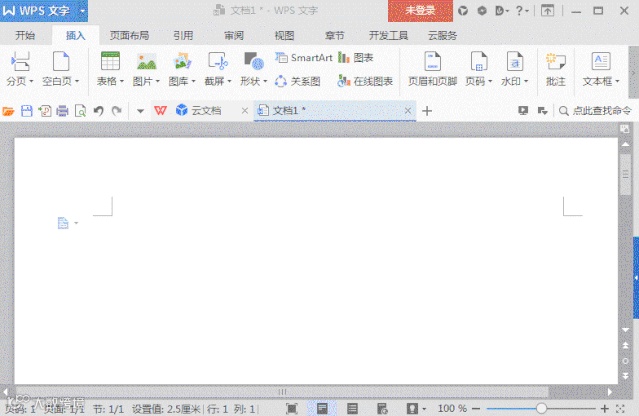Expand the 文本框 dropdown arrow

pyautogui.click(x=617, y=81)
